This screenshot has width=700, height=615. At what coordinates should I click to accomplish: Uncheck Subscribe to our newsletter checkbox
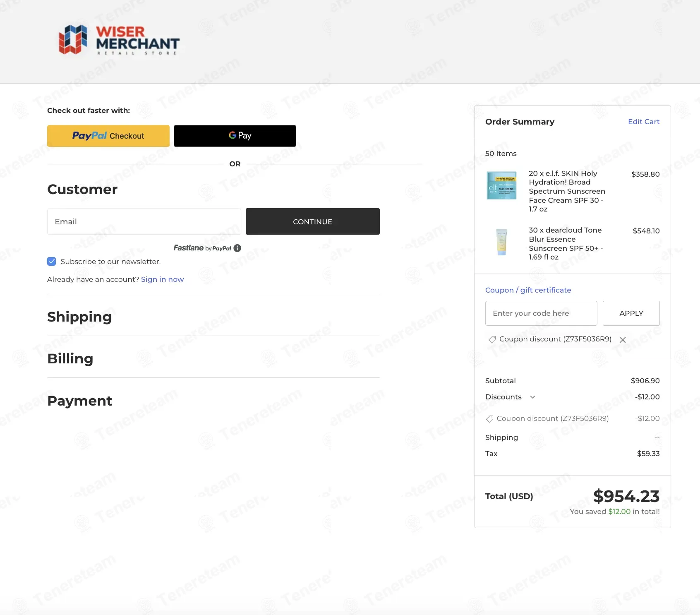click(52, 262)
